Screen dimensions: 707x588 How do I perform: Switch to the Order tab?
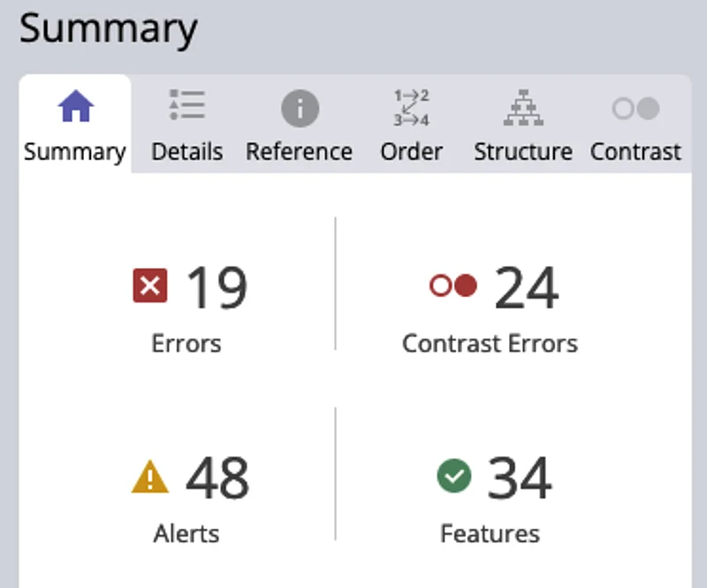[x=411, y=151]
